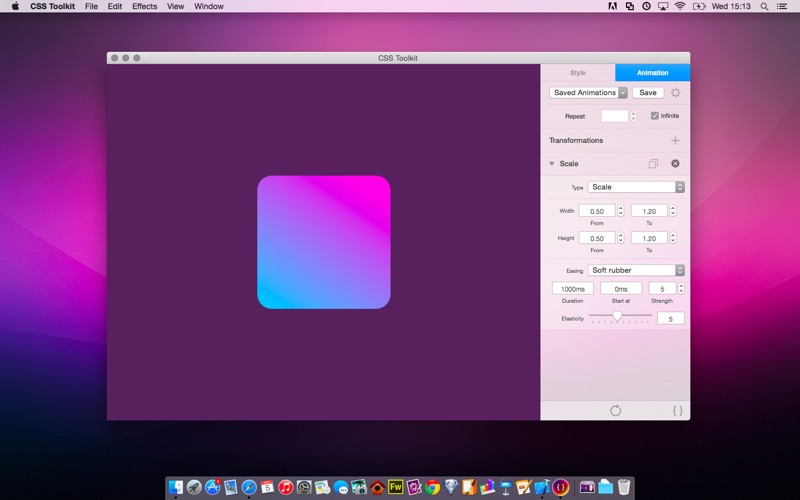
Task: Duplicate the Scale transformation
Action: pos(653,163)
